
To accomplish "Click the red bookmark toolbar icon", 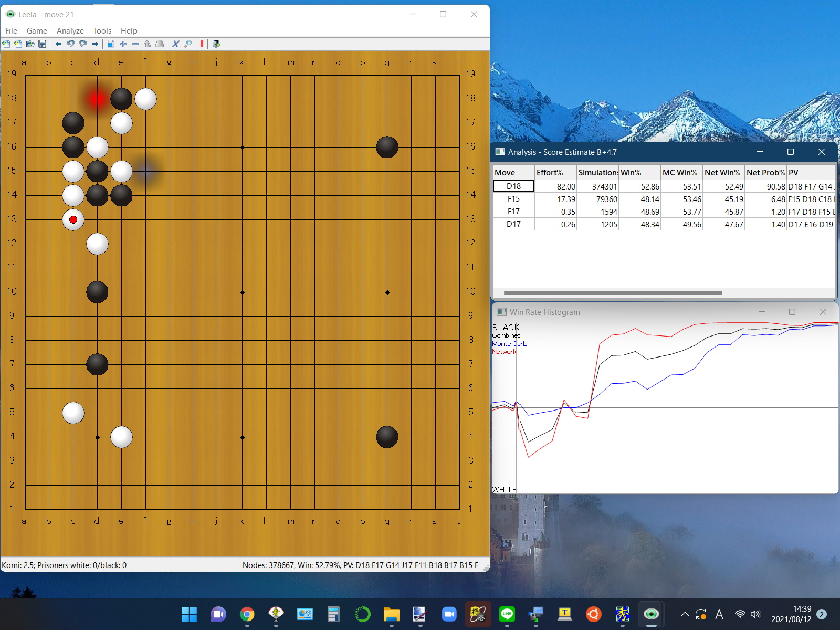I will pyautogui.click(x=202, y=44).
